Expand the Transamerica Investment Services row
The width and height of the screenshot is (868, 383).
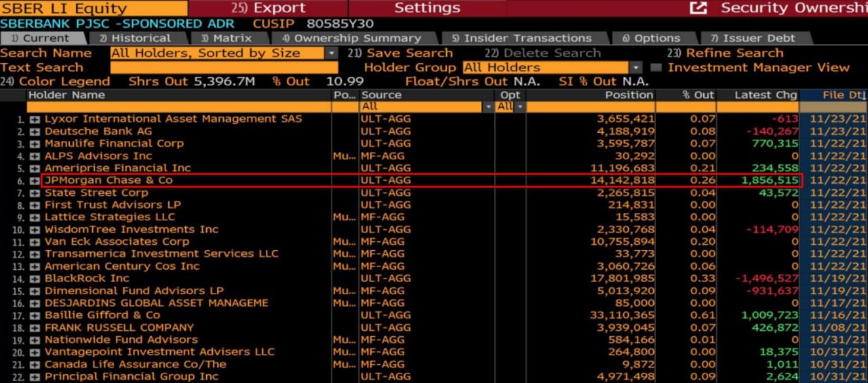35,254
